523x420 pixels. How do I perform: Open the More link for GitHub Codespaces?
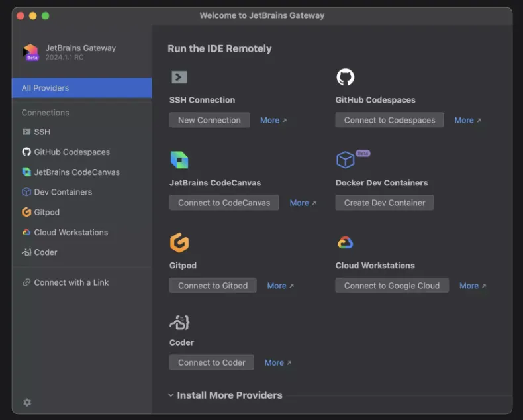pyautogui.click(x=467, y=120)
